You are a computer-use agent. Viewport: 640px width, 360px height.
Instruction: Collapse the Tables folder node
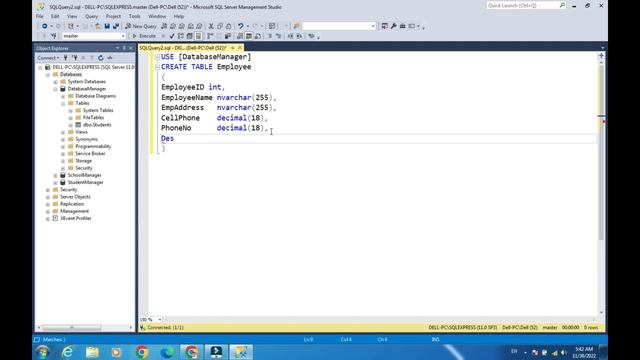tap(63, 103)
